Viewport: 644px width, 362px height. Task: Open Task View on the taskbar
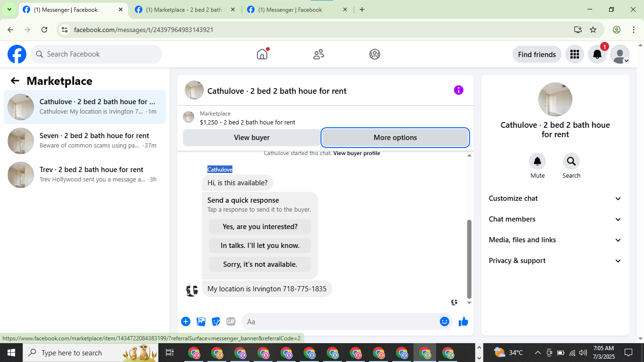point(170,353)
